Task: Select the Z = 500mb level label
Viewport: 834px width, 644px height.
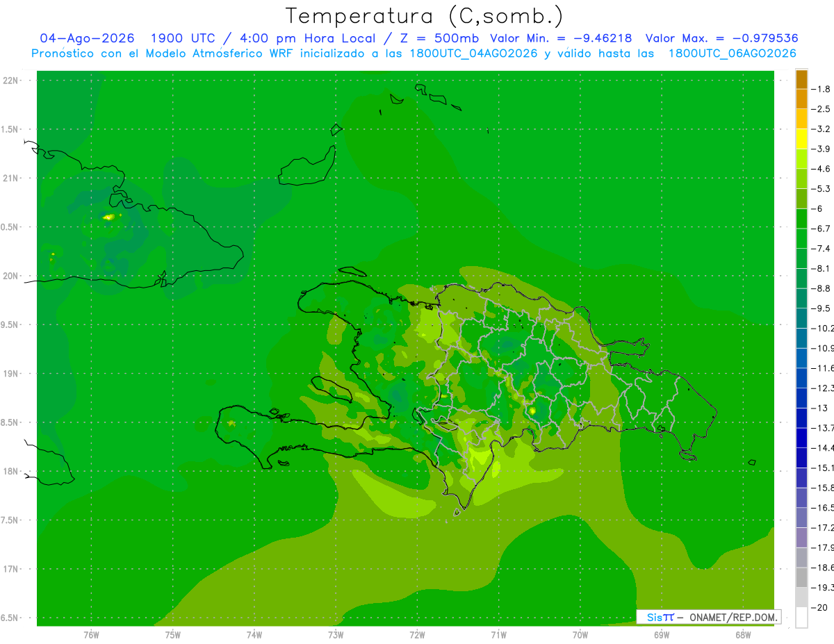Action: [437, 38]
